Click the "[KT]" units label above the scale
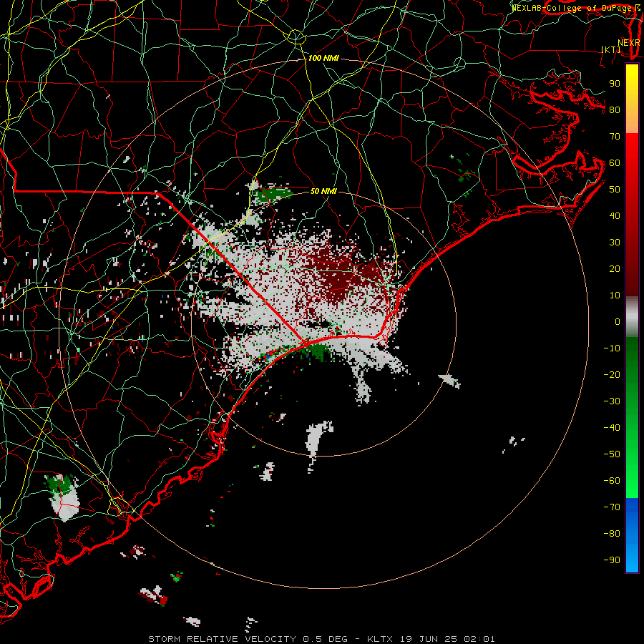The height and width of the screenshot is (644, 644). click(611, 49)
